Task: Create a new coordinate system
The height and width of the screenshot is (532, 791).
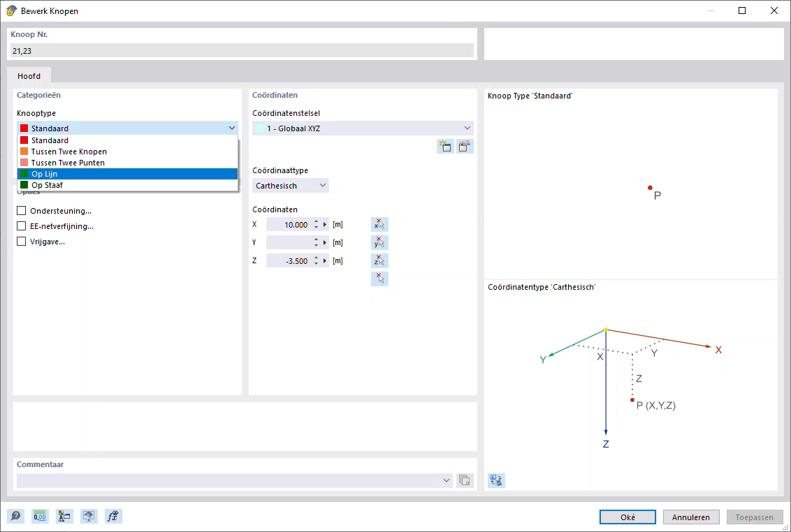Action: 445,146
